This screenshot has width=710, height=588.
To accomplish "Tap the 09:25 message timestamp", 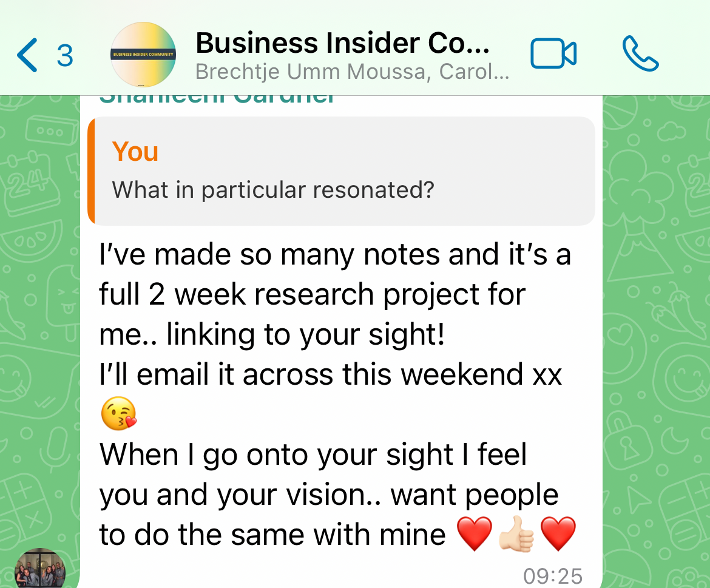I will [x=553, y=576].
